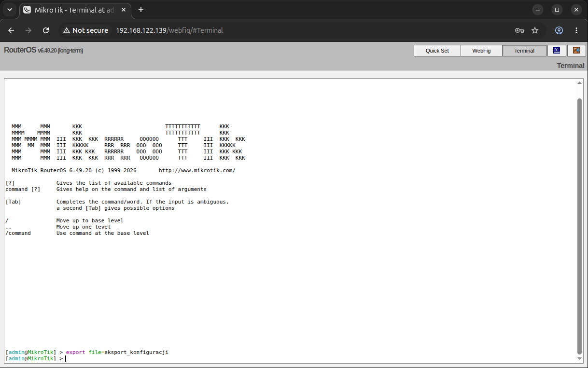
Task: Open the browser profile menu
Action: [559, 30]
